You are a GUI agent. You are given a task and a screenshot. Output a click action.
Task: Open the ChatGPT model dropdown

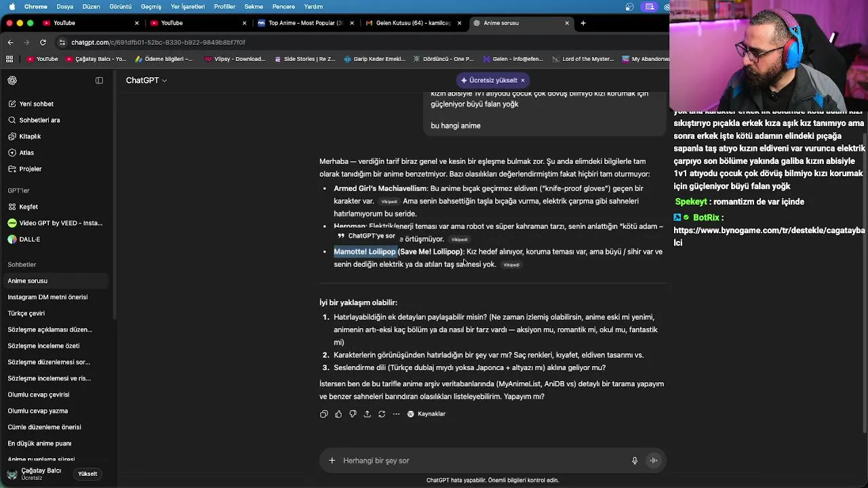146,81
